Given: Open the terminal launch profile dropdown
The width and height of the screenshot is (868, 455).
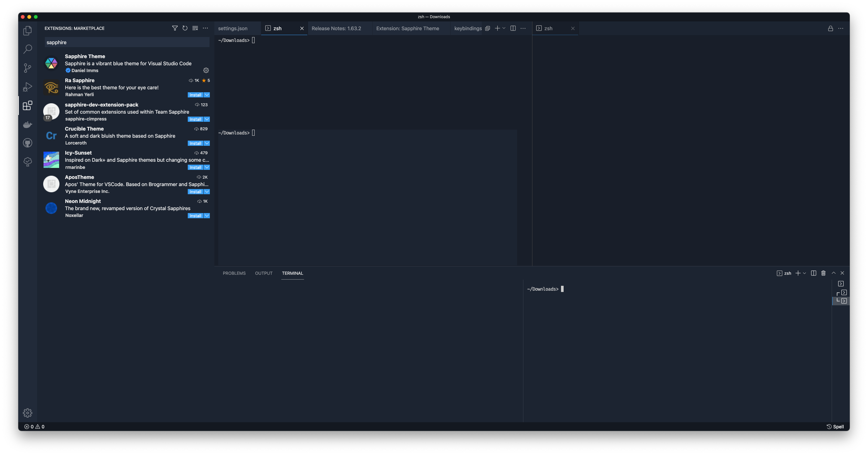Looking at the screenshot, I should 805,273.
